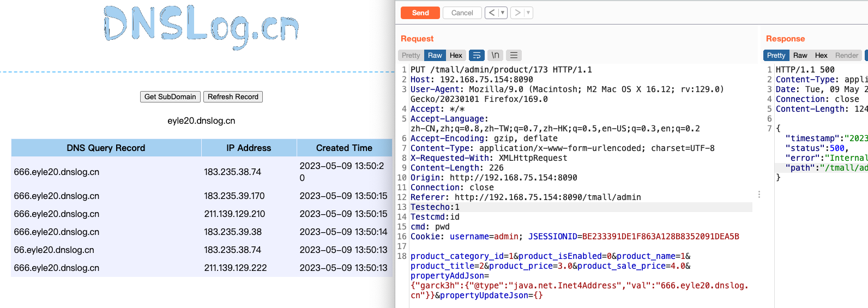Viewport: 868px width, 308px height.
Task: Toggle word wrap icon in Request panel
Action: (x=477, y=55)
